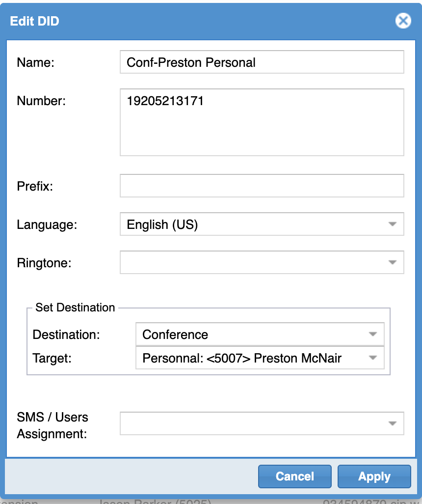Click the "Ringtone:" label

44,263
